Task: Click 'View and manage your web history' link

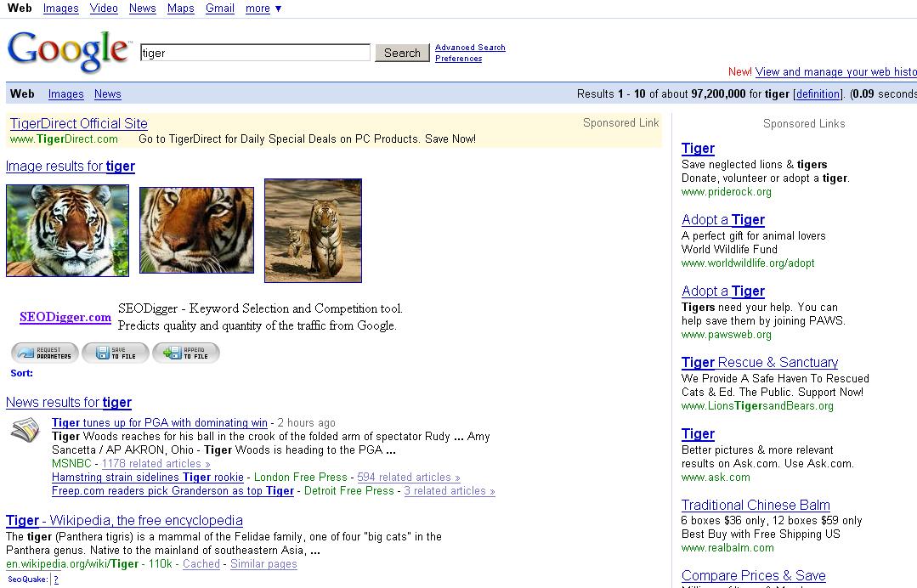Action: tap(835, 72)
